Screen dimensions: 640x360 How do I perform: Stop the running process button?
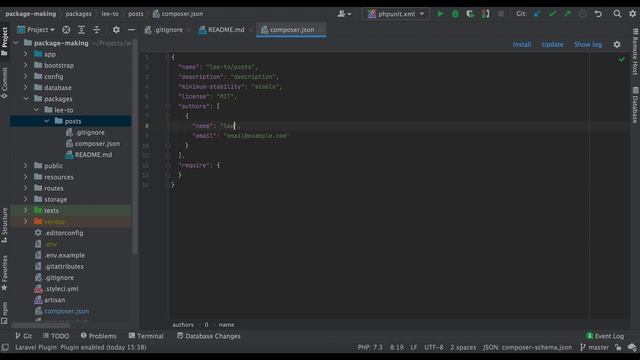point(501,14)
